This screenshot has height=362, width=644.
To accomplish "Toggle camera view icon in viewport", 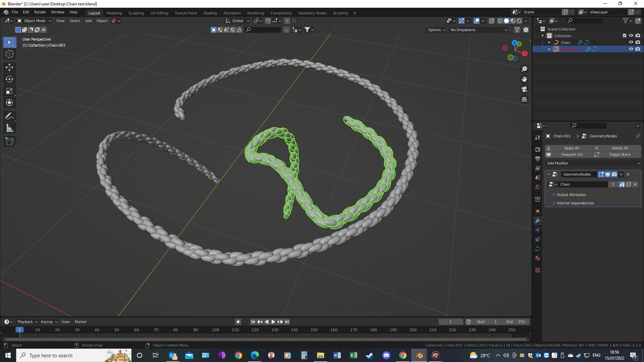I will (524, 89).
